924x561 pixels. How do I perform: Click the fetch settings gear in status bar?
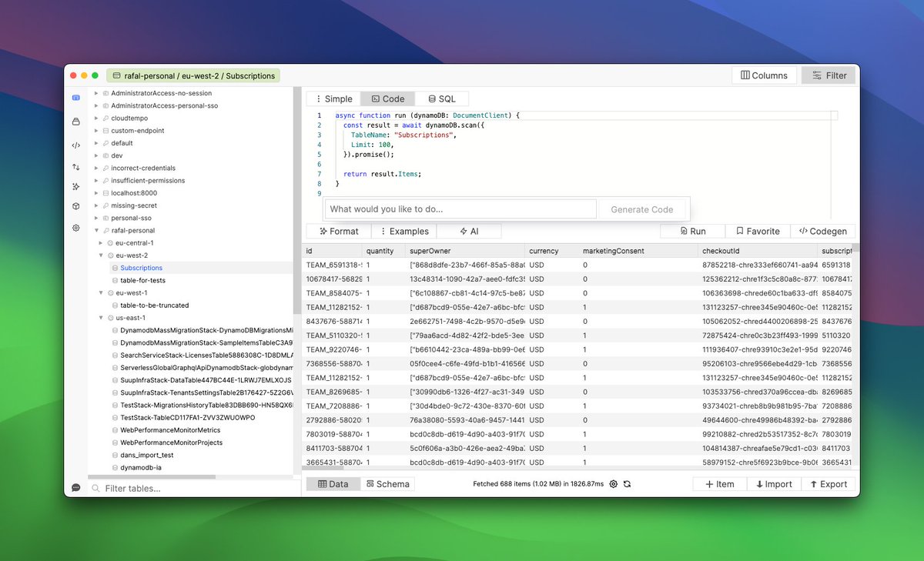[x=614, y=484]
